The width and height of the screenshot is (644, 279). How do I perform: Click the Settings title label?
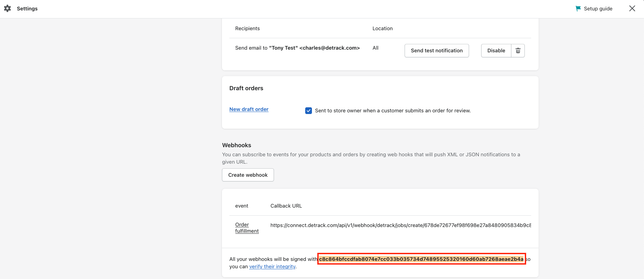click(27, 9)
